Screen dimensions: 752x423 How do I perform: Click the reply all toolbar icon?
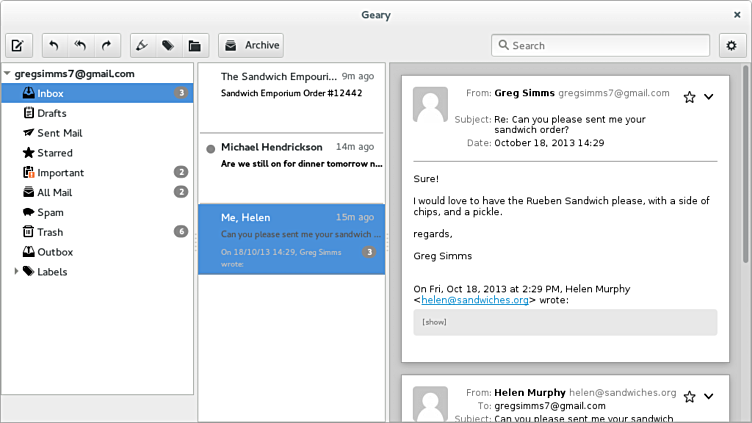tap(80, 45)
